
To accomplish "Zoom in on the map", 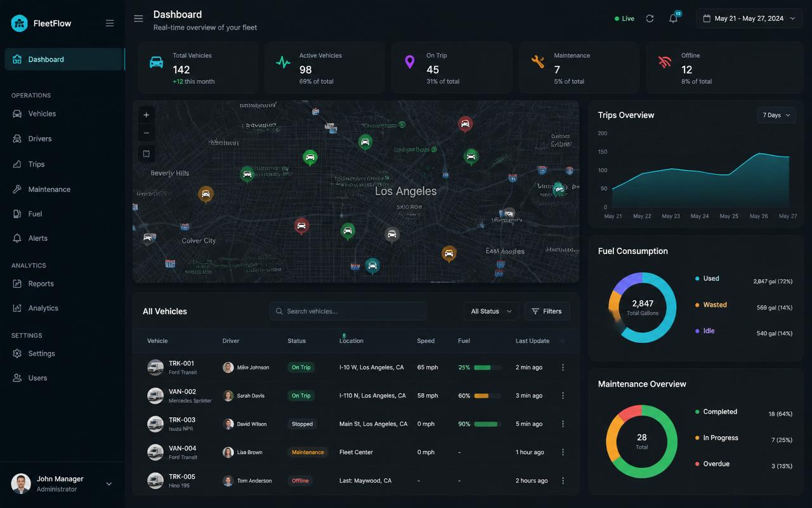I will point(146,115).
